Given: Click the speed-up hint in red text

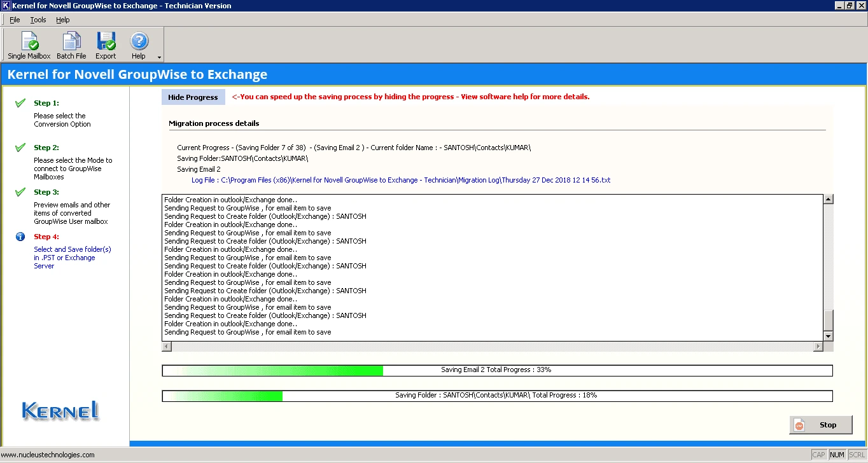Looking at the screenshot, I should click(x=410, y=97).
